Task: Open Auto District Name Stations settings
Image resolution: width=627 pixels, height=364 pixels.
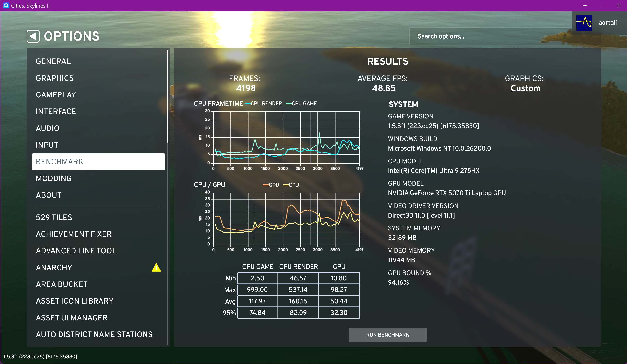Action: coord(98,334)
